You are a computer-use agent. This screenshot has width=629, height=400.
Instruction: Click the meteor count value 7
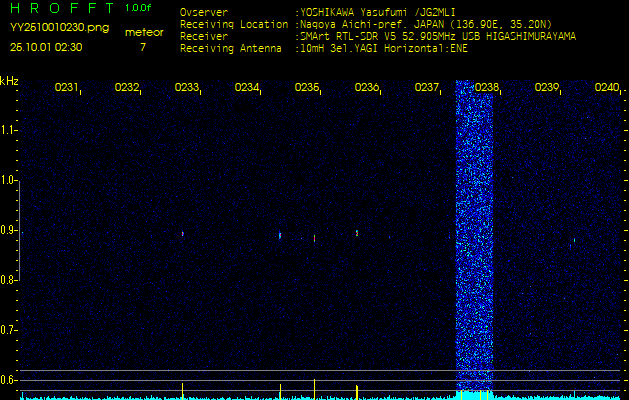pos(142,47)
